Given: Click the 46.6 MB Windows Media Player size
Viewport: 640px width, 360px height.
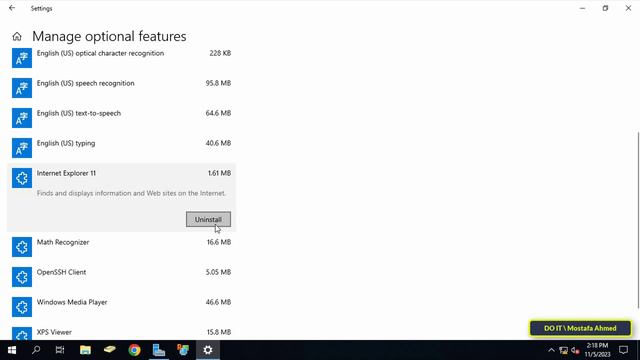Looking at the screenshot, I should coord(218,302).
